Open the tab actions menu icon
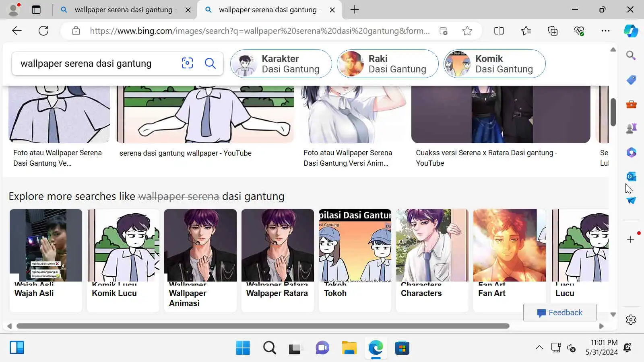 [x=36, y=10]
